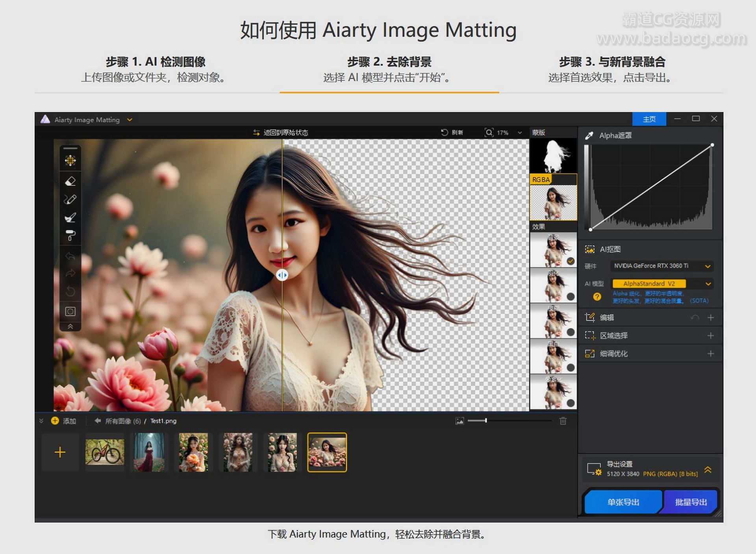The height and width of the screenshot is (554, 756).
Task: Click the Aiarty logo icon in the title bar
Action: [45, 119]
